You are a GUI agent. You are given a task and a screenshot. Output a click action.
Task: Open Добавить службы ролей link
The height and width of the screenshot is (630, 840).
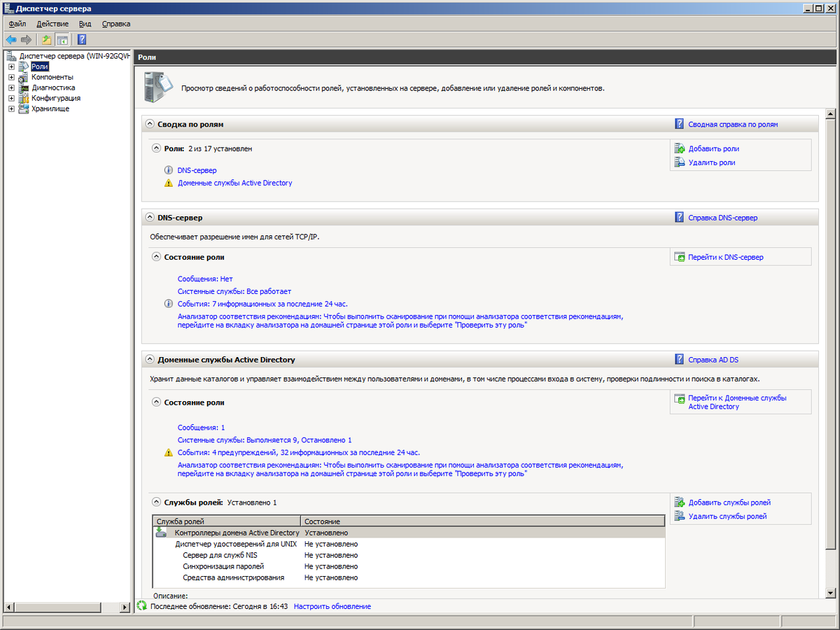[x=729, y=503]
